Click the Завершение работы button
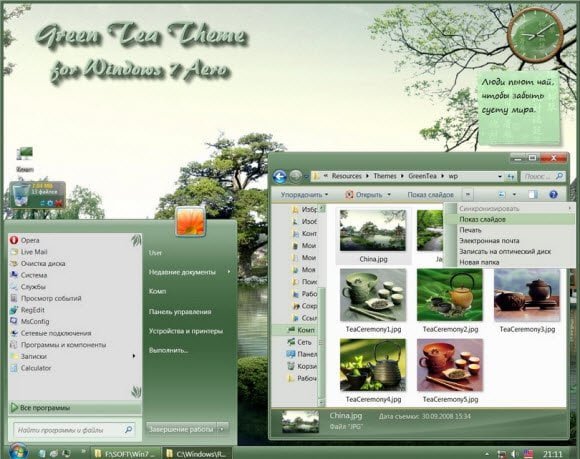 pyautogui.click(x=181, y=429)
